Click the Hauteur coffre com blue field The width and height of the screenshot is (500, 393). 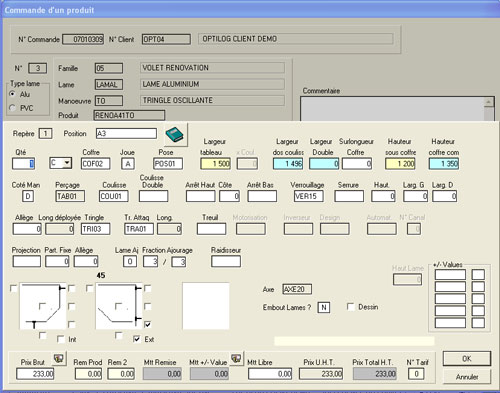point(444,164)
